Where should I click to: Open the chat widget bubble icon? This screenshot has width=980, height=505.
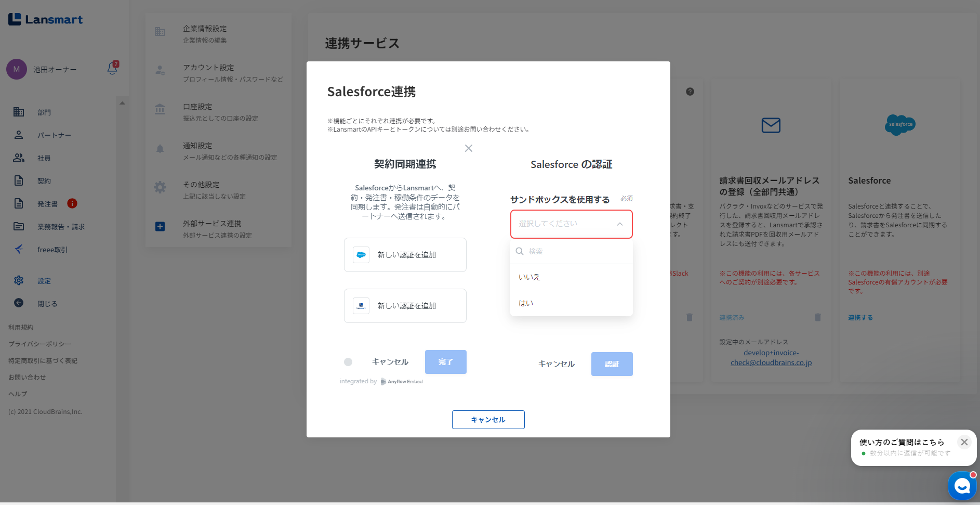click(962, 486)
